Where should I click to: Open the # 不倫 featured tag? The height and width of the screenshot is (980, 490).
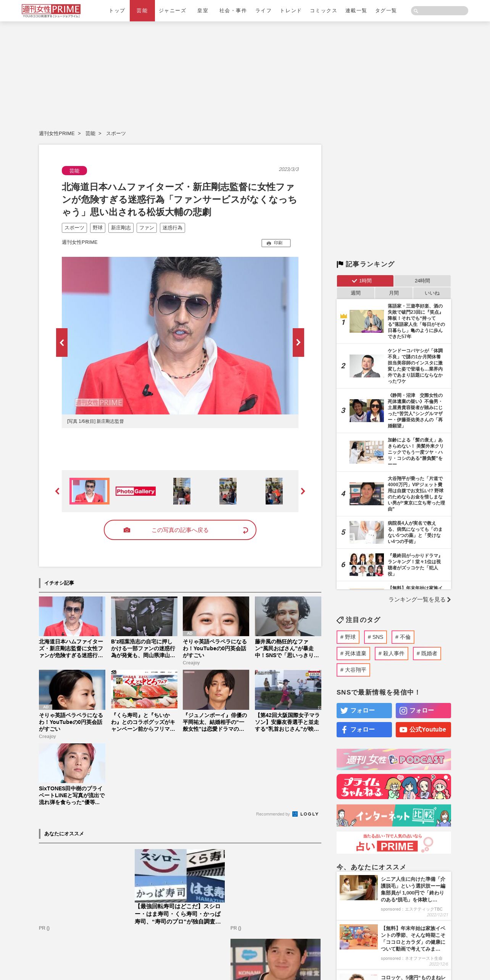(x=403, y=637)
